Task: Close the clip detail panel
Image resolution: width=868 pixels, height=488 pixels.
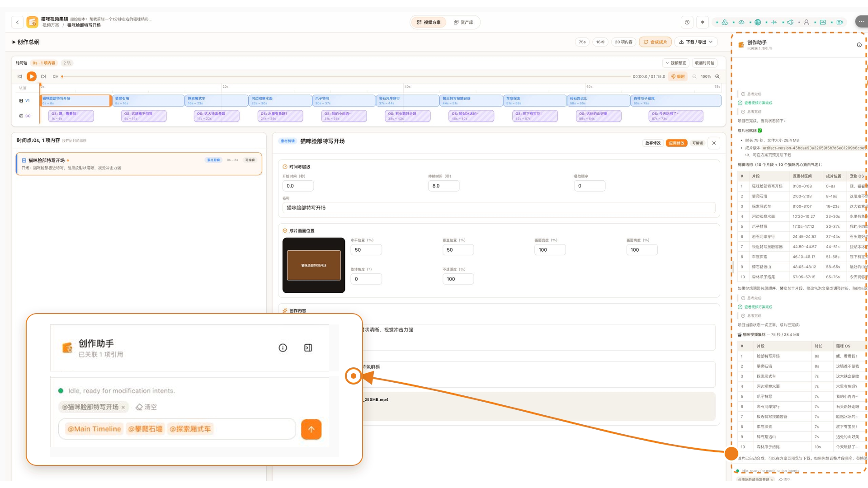Action: pos(714,143)
